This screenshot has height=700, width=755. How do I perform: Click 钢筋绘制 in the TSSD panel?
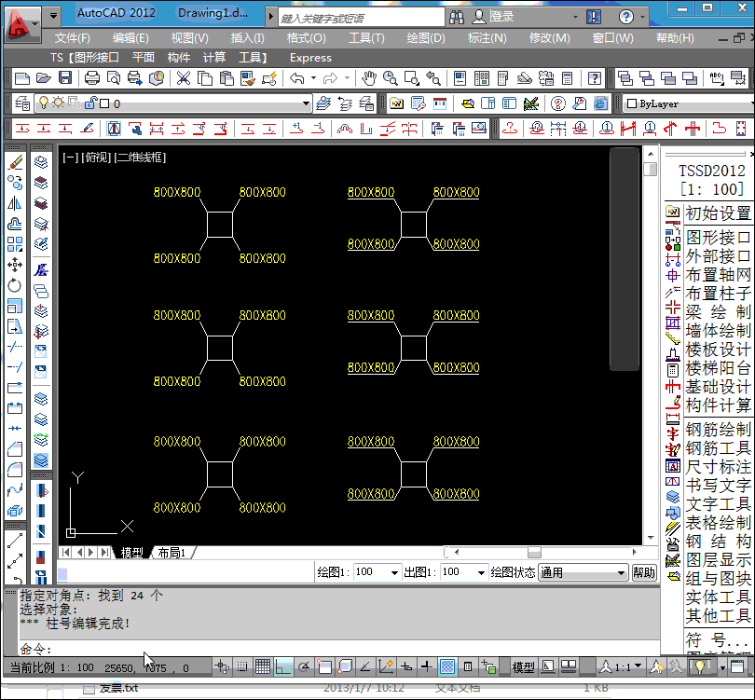718,429
